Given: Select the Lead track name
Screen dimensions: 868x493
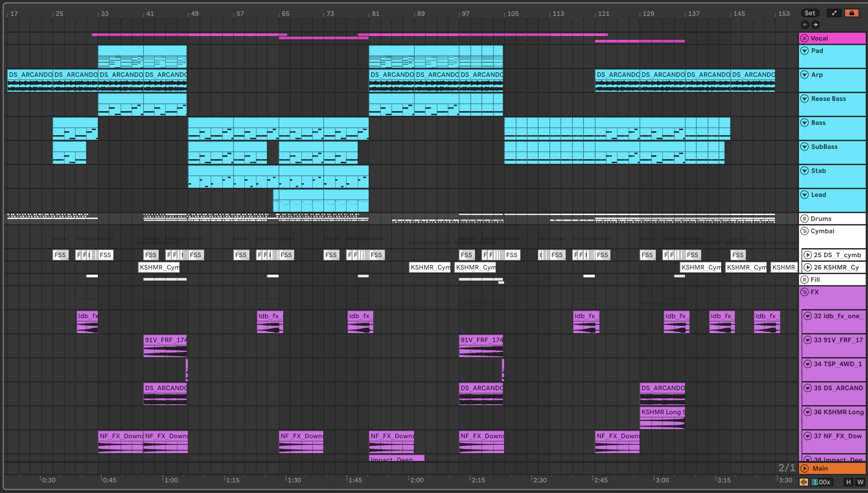Looking at the screenshot, I should pos(819,195).
